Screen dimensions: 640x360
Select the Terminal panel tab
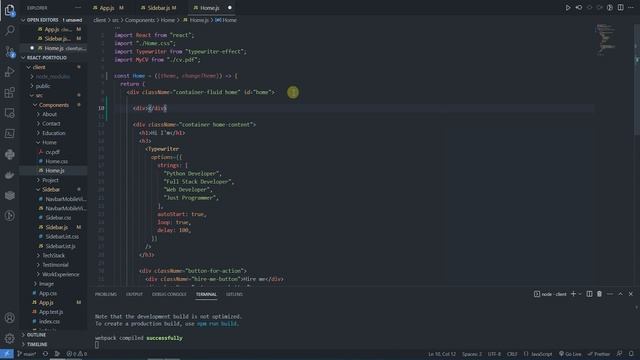pos(206,294)
